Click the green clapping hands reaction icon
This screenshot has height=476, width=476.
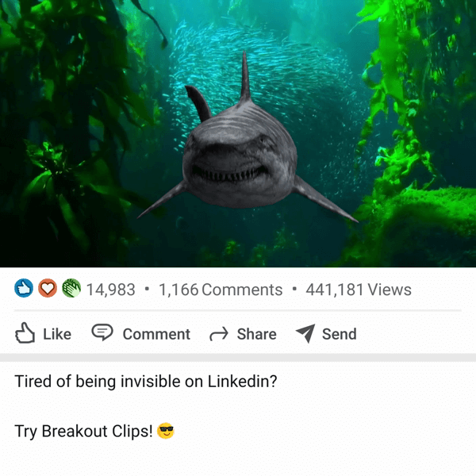[71, 288]
